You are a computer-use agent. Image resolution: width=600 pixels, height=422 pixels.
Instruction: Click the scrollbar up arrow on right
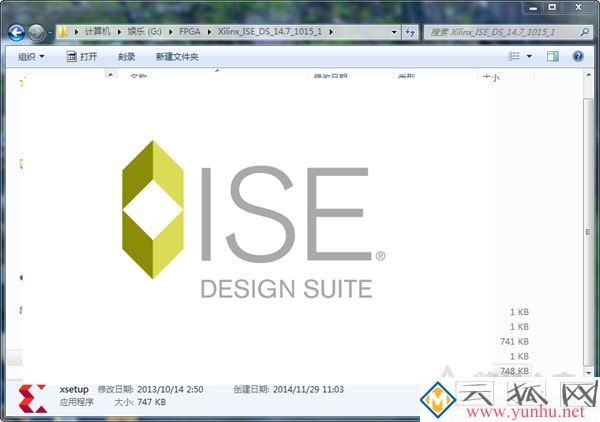coord(588,75)
